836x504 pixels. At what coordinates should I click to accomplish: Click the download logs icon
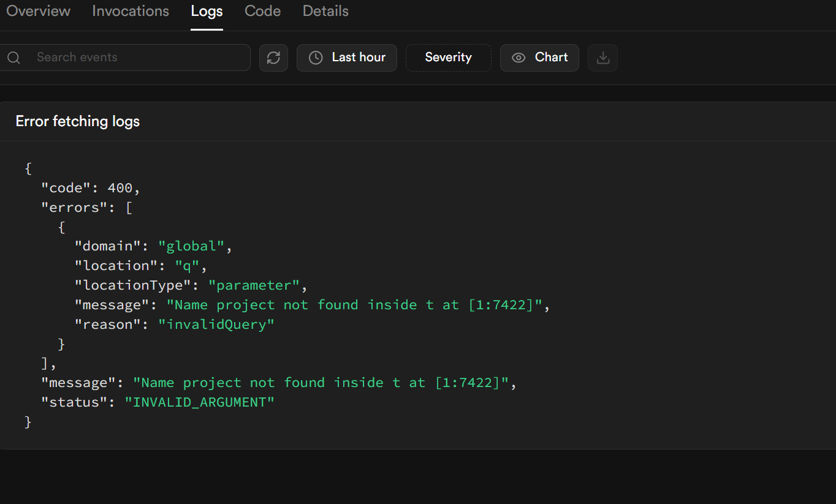pos(602,58)
